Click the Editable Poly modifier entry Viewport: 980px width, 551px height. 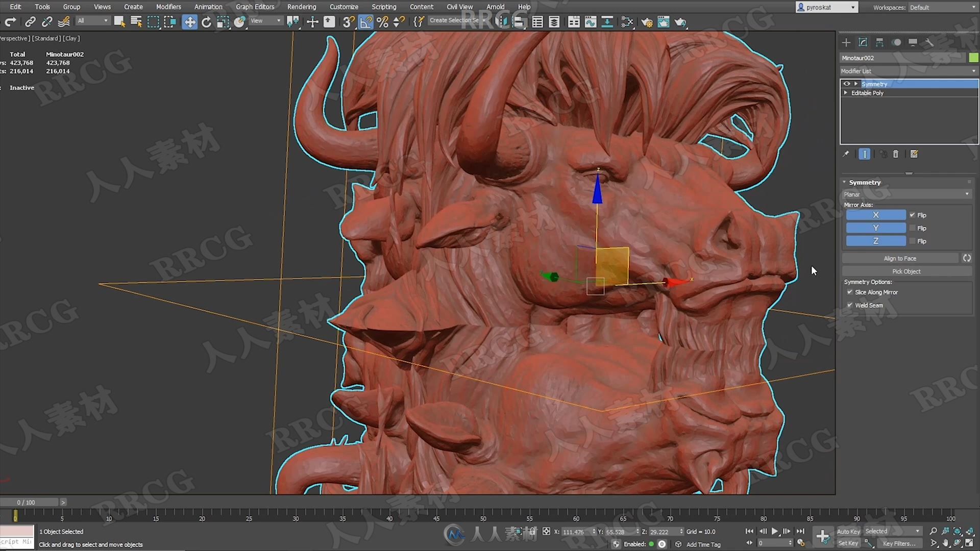click(868, 93)
